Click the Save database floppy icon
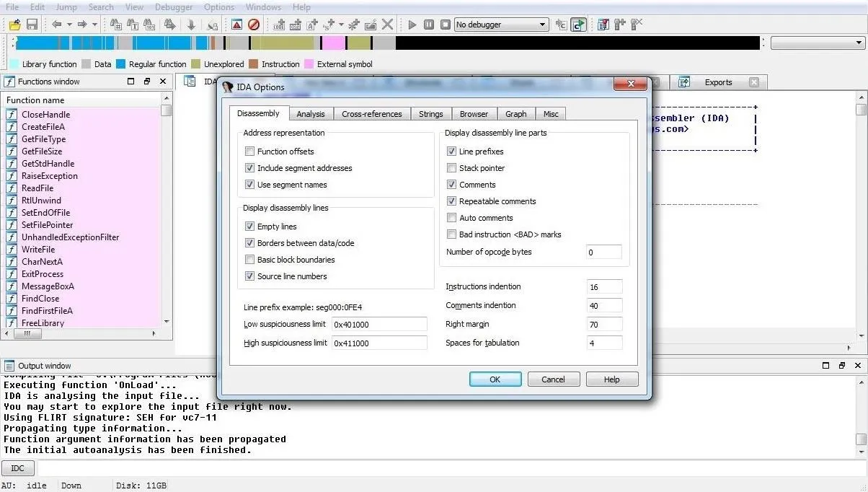This screenshot has width=868, height=492. [32, 25]
